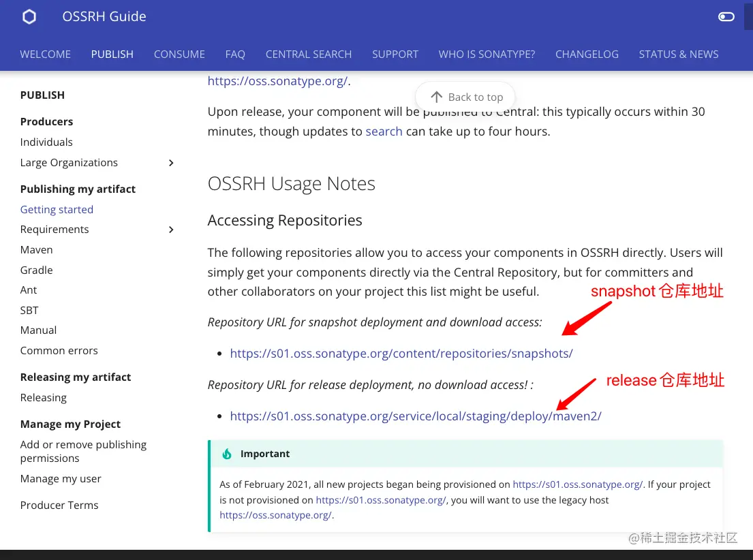
Task: Switch to the CONSUME tab
Action: tap(179, 55)
